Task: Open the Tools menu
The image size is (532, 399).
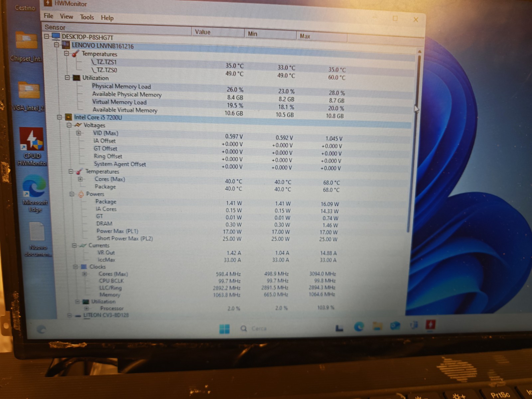Action: coord(87,17)
